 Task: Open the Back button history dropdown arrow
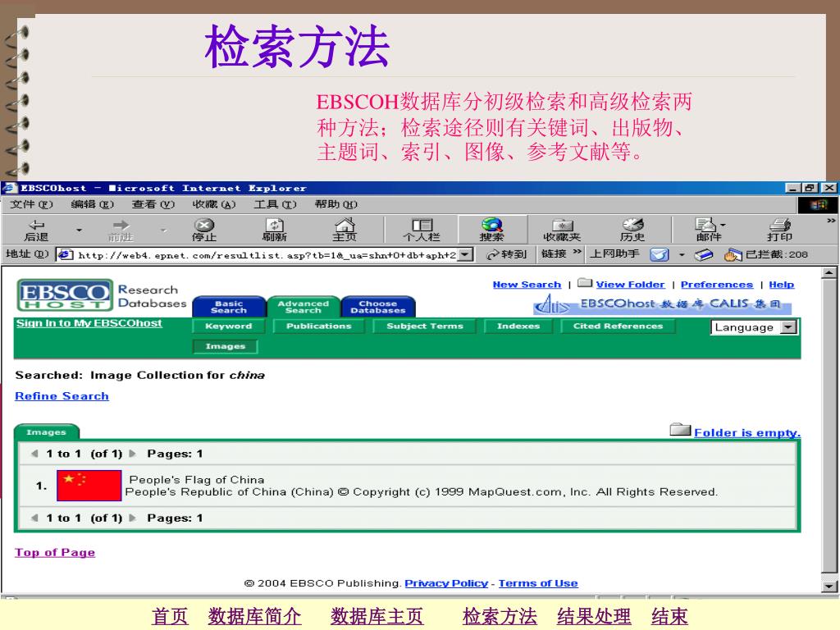[79, 230]
